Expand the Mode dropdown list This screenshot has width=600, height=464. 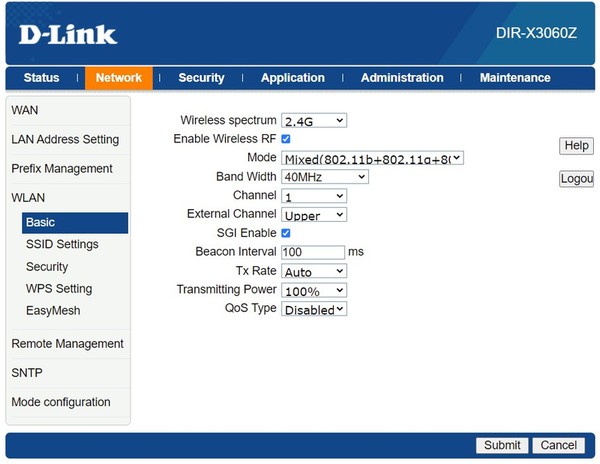tap(372, 158)
